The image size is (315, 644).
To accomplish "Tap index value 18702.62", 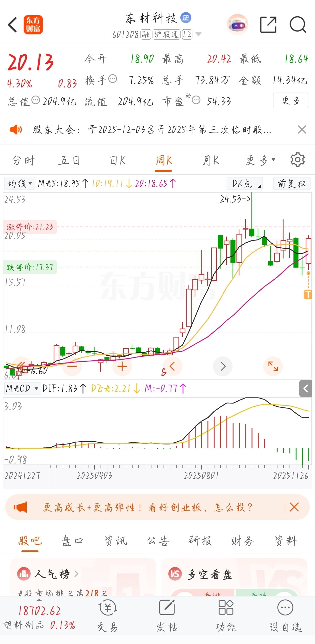I will 39,611.
